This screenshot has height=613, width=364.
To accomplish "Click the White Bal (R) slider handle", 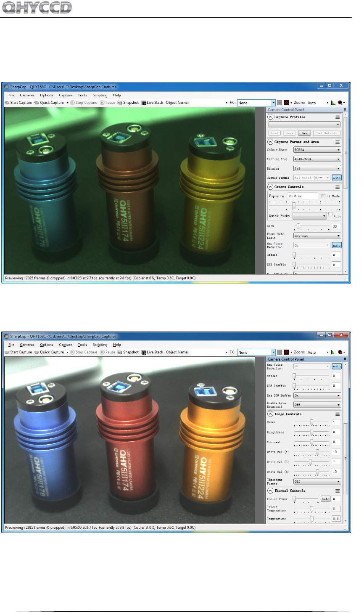I will point(317,452).
